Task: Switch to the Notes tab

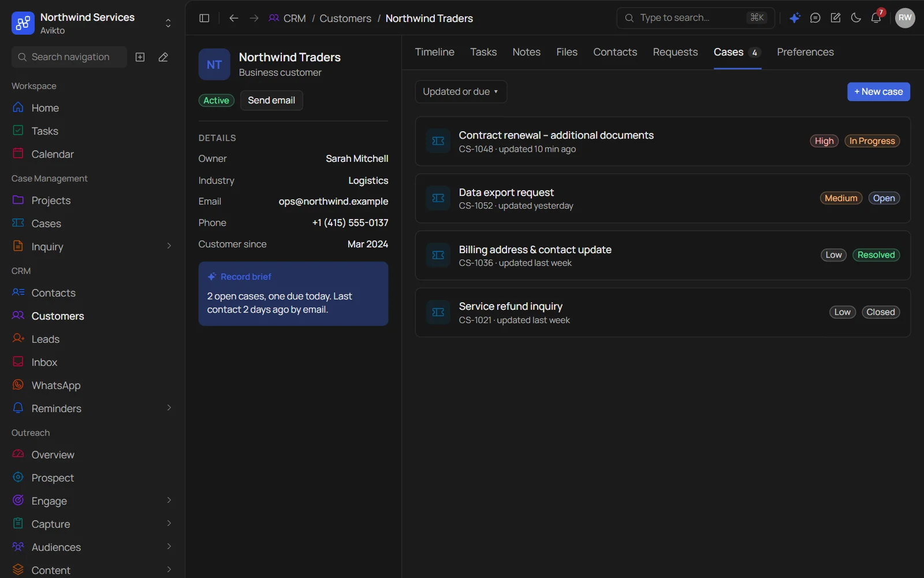Action: (x=526, y=52)
